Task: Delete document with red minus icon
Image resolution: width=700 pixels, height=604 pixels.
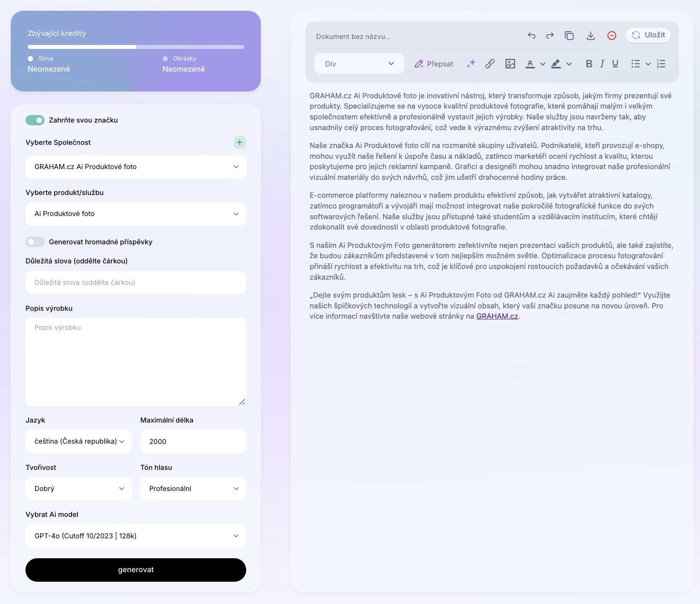Action: (612, 36)
